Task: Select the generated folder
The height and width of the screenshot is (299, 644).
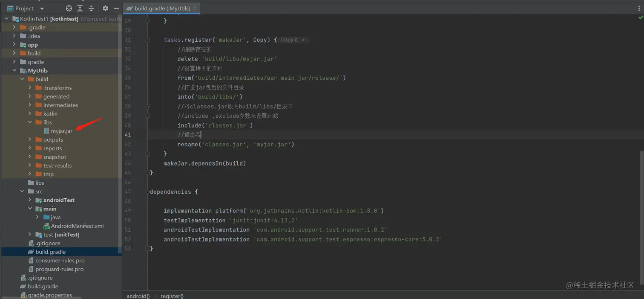Action: pyautogui.click(x=56, y=96)
